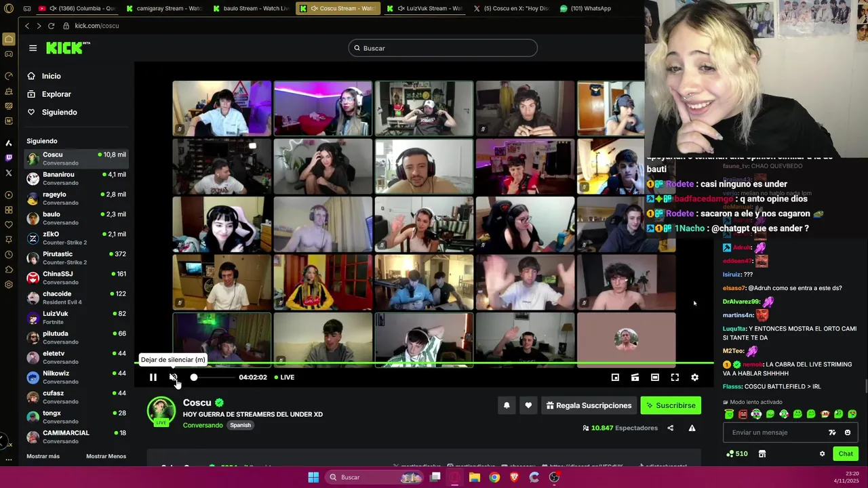Screen dimensions: 868x488
Task: Open the 7TV emote menu in chat
Action: (x=832, y=432)
